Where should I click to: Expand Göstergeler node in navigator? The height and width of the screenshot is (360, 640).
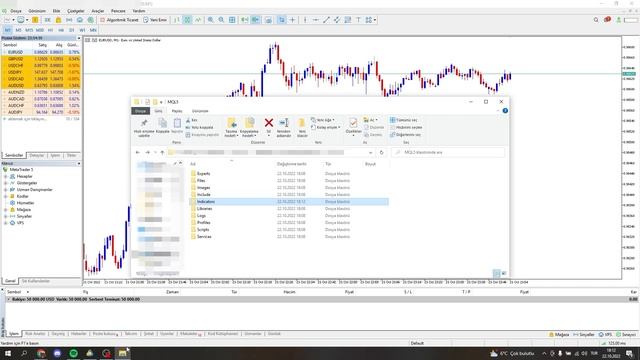click(6, 183)
